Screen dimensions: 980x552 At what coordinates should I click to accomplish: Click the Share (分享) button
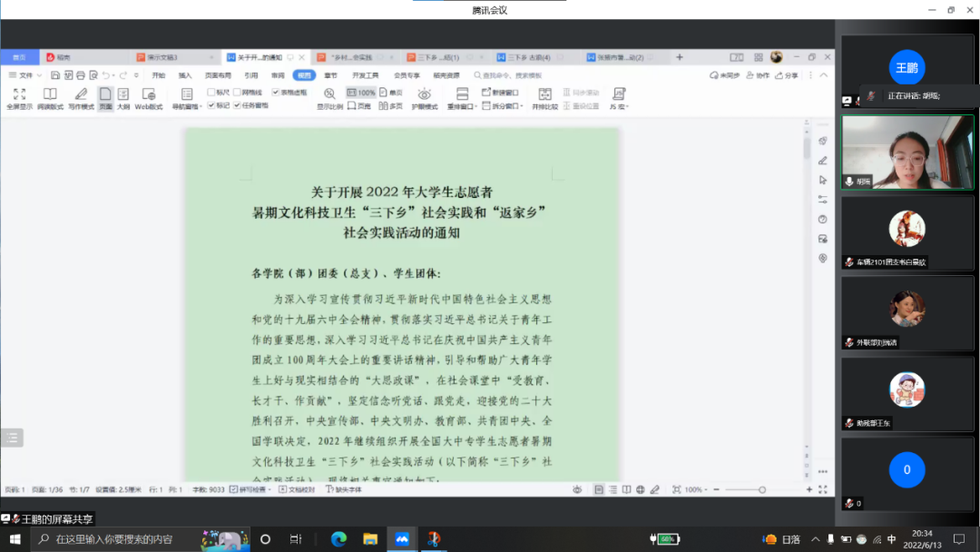point(786,75)
